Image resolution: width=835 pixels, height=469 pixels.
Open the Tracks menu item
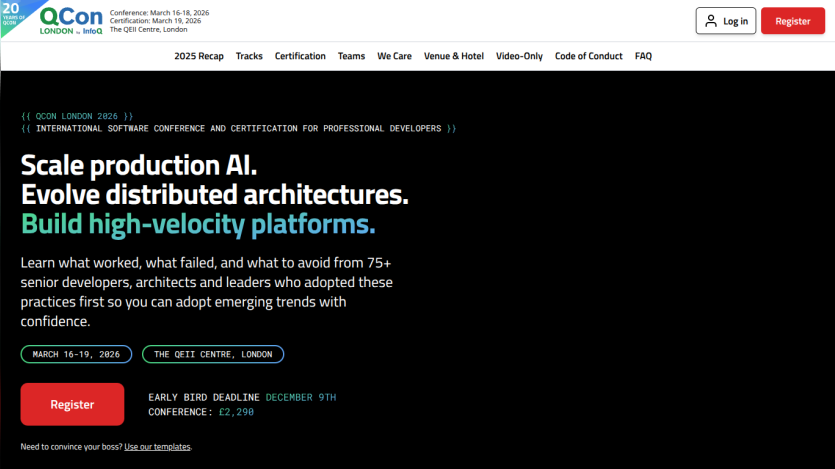[x=249, y=56]
